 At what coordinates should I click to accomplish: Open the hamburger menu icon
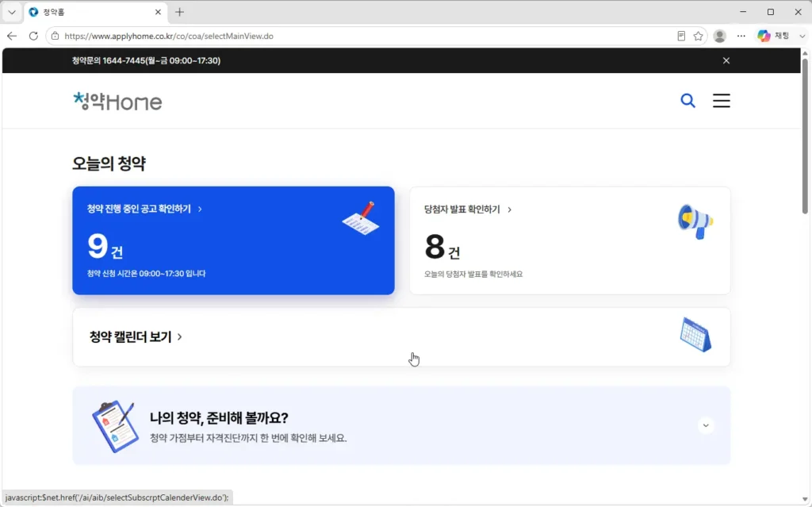coord(722,101)
